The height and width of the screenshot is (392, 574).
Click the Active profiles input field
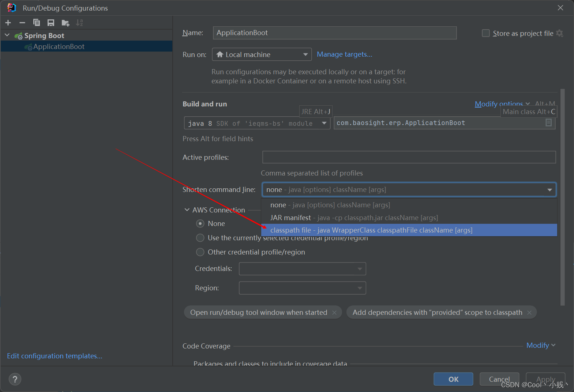coord(409,157)
